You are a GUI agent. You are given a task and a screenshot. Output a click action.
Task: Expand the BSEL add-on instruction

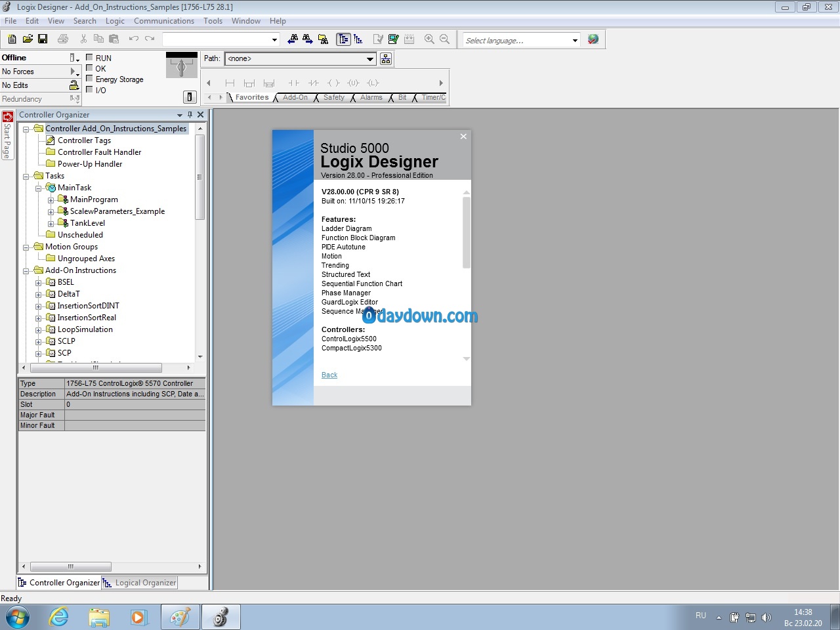point(38,283)
